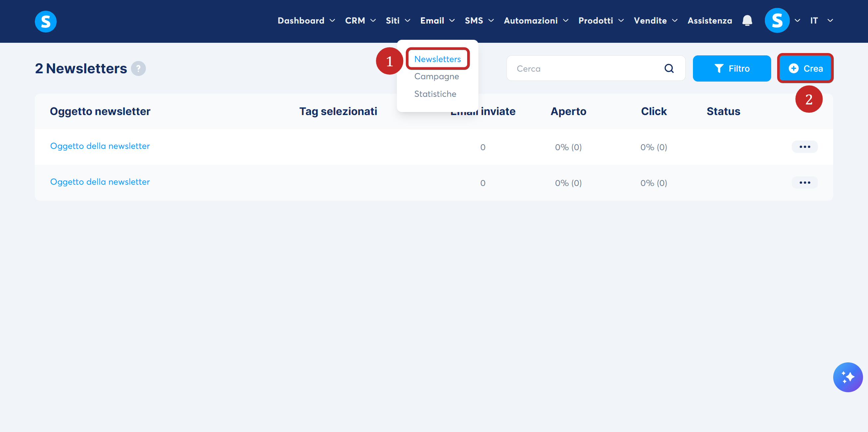This screenshot has height=432, width=868.
Task: Open the options menu of the second newsletter row
Action: pyautogui.click(x=804, y=182)
